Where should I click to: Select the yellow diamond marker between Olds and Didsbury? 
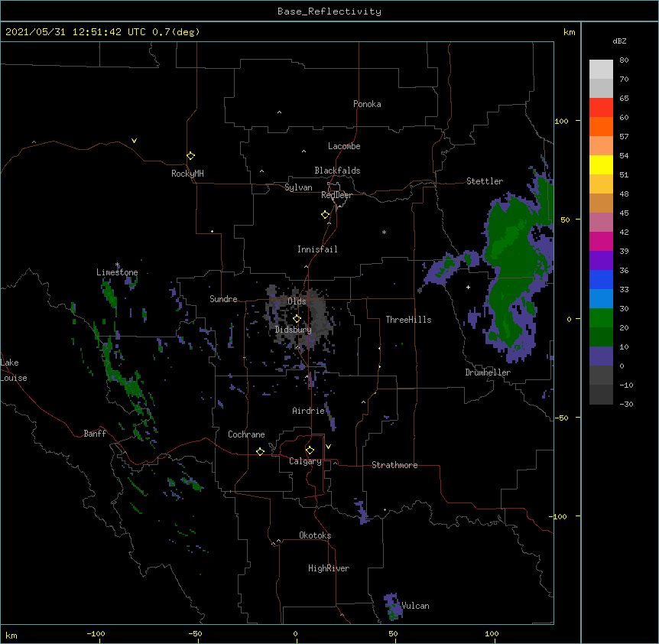coord(297,319)
